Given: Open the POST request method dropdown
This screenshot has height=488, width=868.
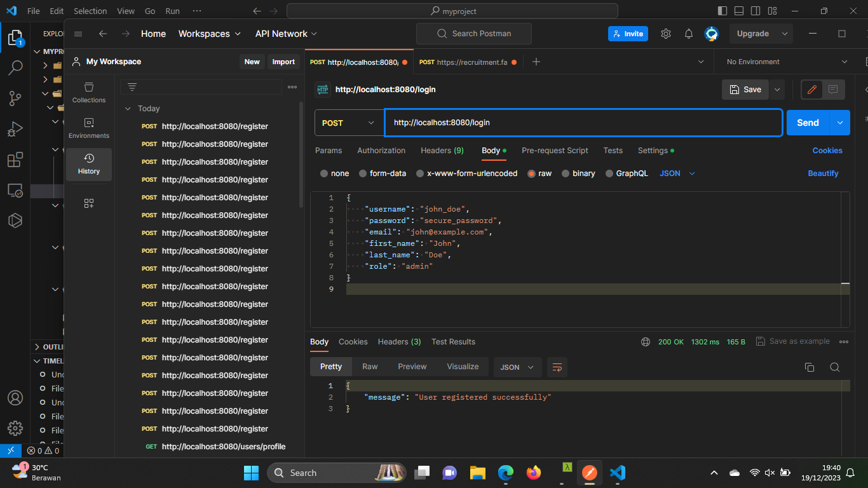Looking at the screenshot, I should click(x=348, y=122).
